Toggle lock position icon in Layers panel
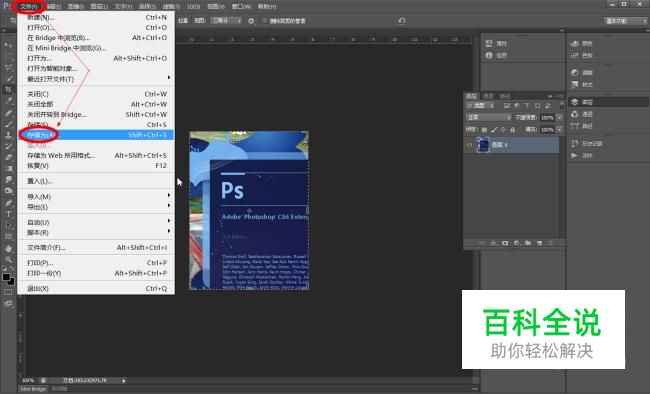 (x=503, y=129)
